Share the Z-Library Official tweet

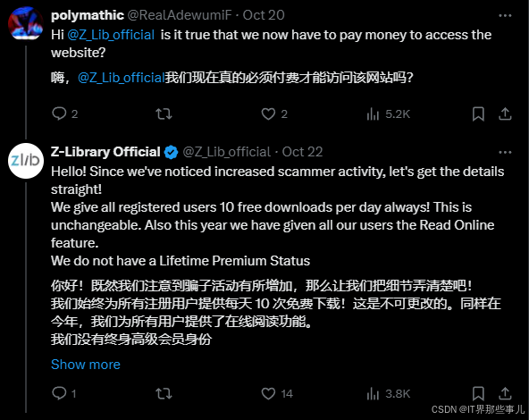(505, 393)
